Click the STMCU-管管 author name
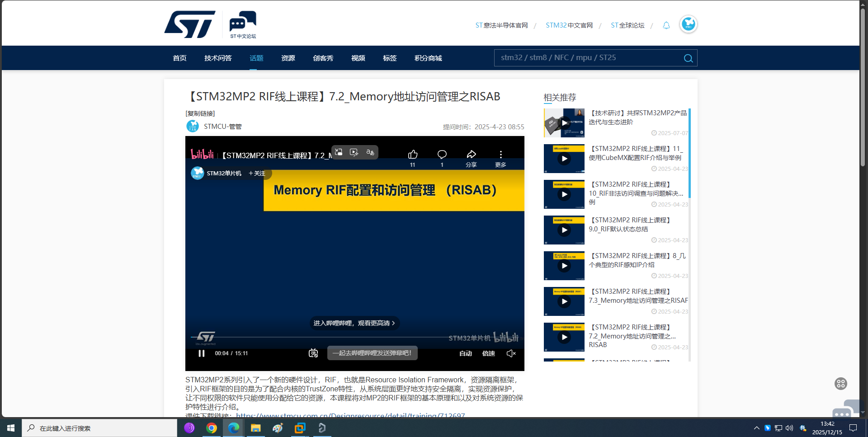868x437 pixels. [223, 127]
